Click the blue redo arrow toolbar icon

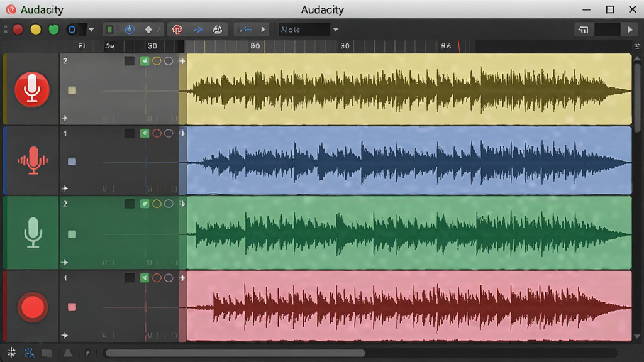click(198, 30)
